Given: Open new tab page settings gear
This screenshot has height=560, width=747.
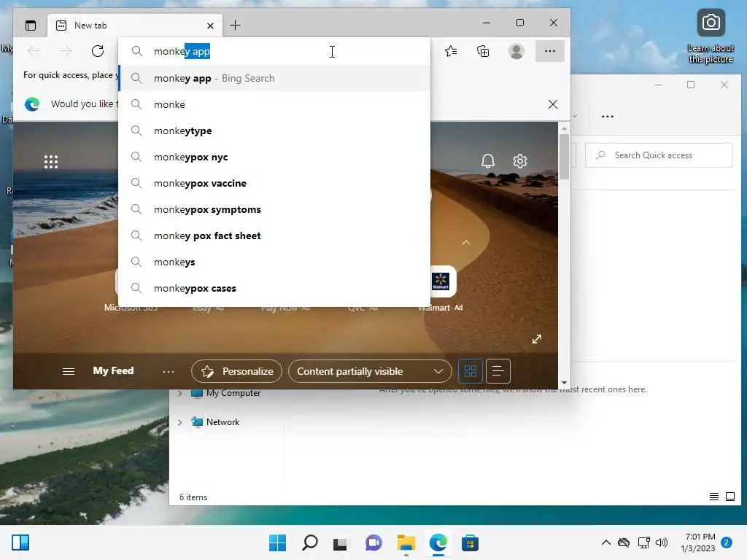Looking at the screenshot, I should pyautogui.click(x=520, y=161).
